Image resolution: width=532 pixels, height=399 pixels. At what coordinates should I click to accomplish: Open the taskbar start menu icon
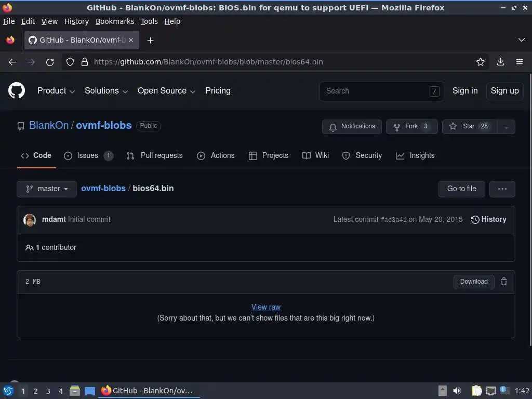8,391
